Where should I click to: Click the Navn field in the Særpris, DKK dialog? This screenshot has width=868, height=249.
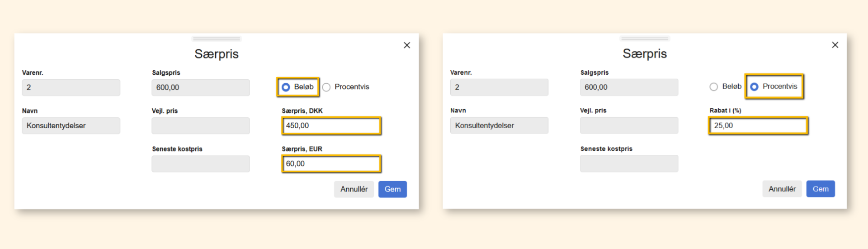click(x=71, y=126)
